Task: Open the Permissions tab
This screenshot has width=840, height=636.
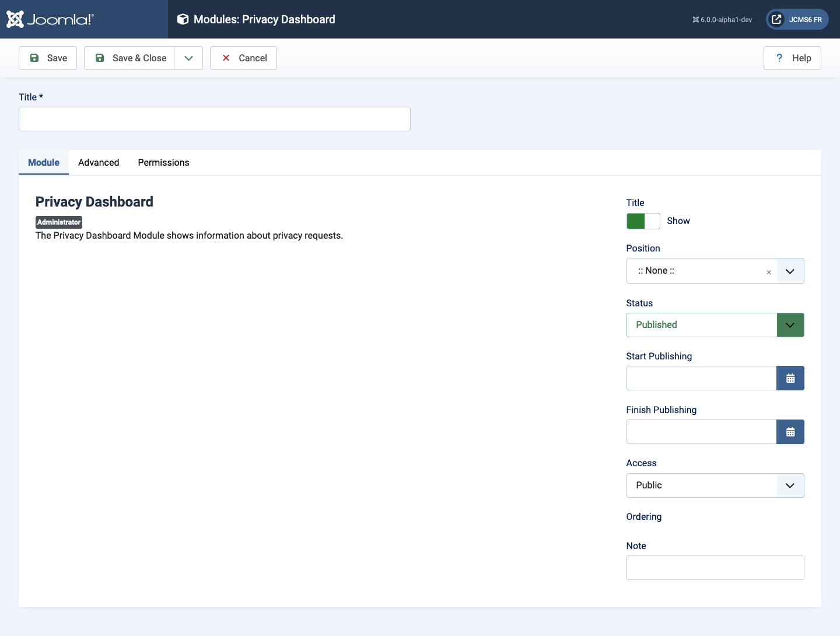Action: coord(163,162)
